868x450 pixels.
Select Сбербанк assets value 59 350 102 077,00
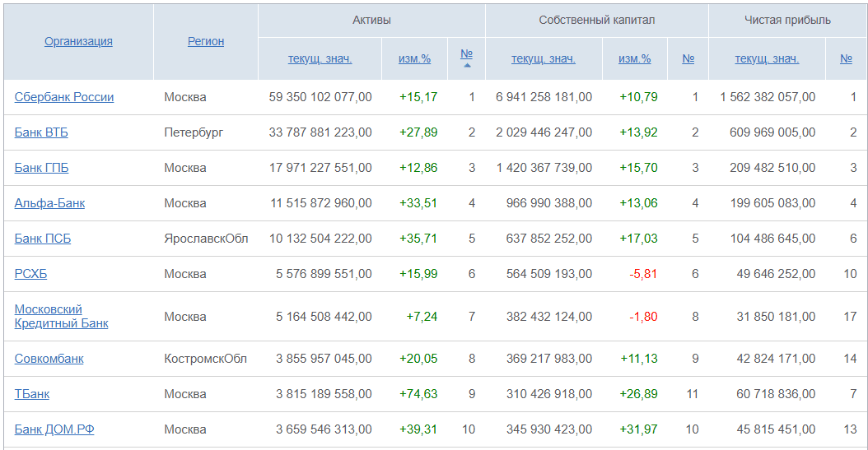point(320,97)
